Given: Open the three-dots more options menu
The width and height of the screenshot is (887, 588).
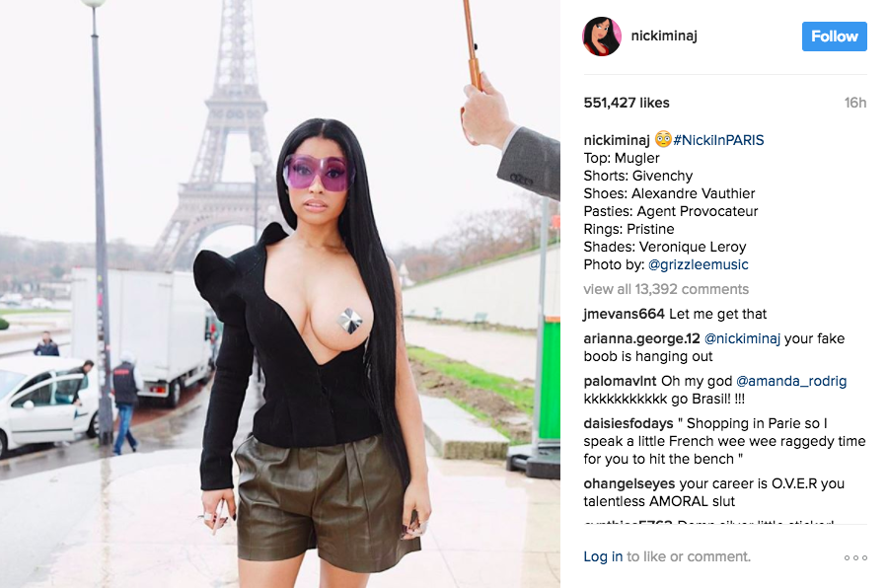Looking at the screenshot, I should pos(855,557).
